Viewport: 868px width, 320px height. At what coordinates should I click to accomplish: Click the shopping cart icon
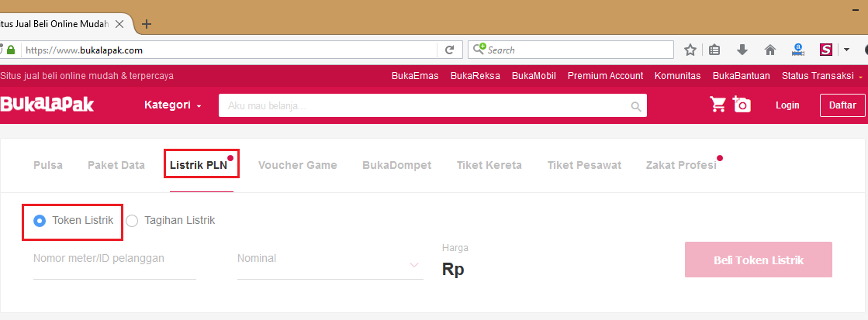click(718, 104)
